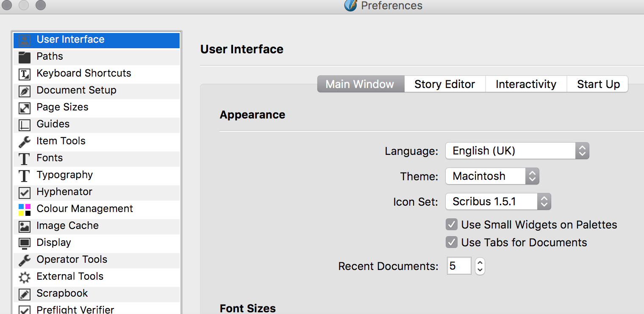
Task: Click the Recent Documents stepper arrows
Action: click(x=480, y=266)
